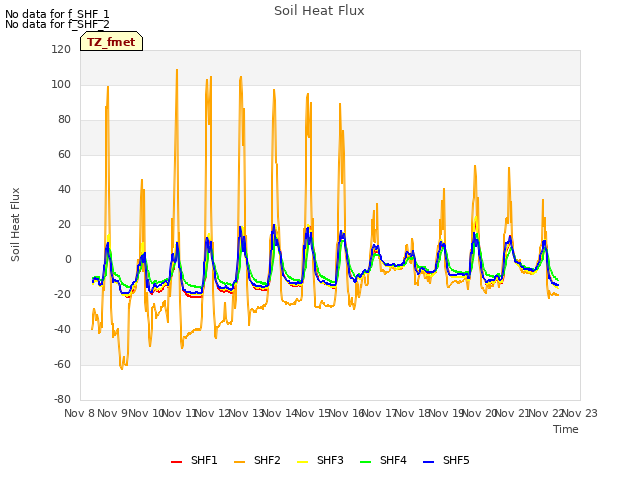Click the 60 y-axis tick label
The image size is (640, 480).
click(64, 154)
